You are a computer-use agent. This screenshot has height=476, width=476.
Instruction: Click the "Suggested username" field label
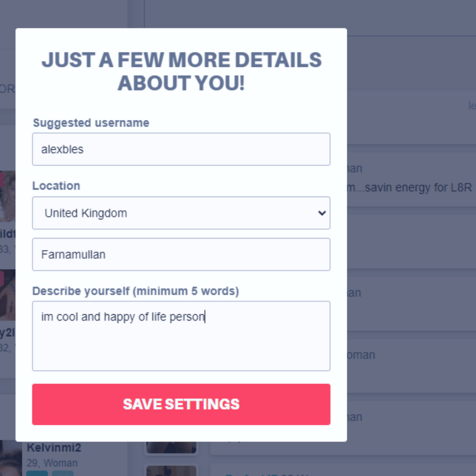click(x=91, y=123)
